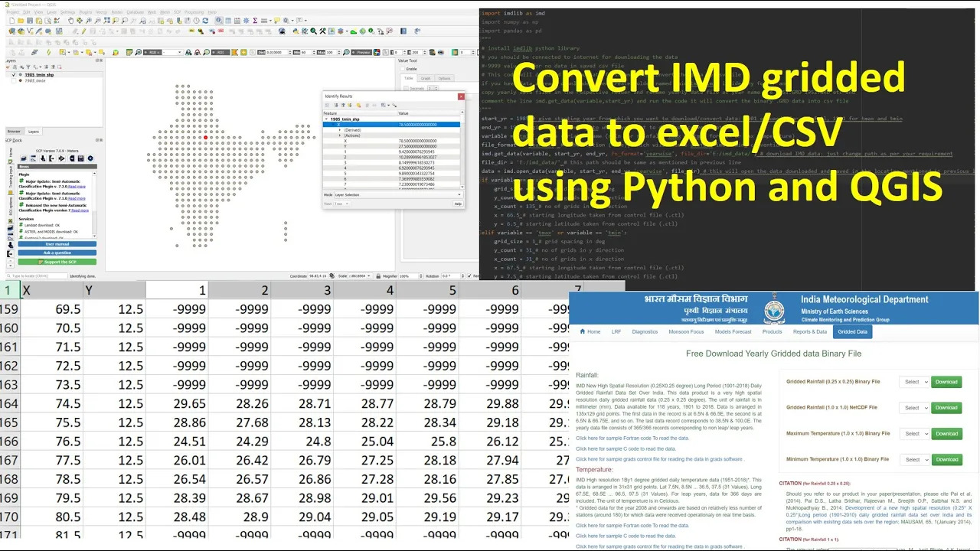Enable the Value Tool checkbox
Image resolution: width=980 pixels, height=551 pixels.
click(x=403, y=69)
